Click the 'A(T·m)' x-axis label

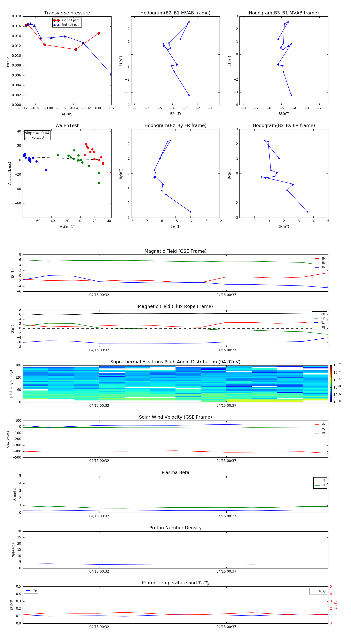[67, 114]
